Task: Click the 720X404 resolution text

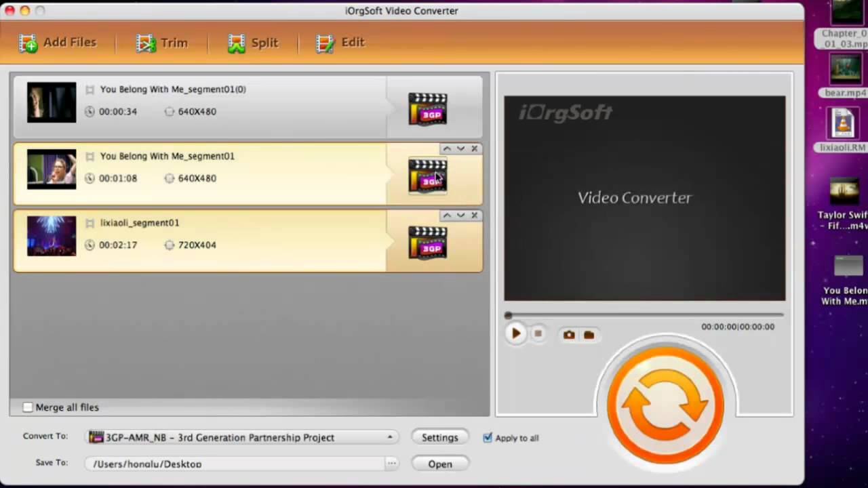Action: click(x=197, y=245)
